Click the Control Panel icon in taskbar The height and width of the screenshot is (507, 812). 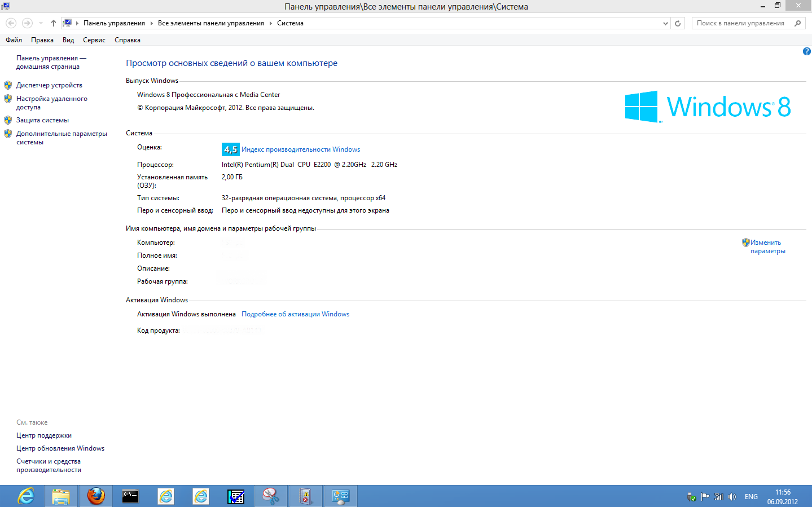(340, 496)
